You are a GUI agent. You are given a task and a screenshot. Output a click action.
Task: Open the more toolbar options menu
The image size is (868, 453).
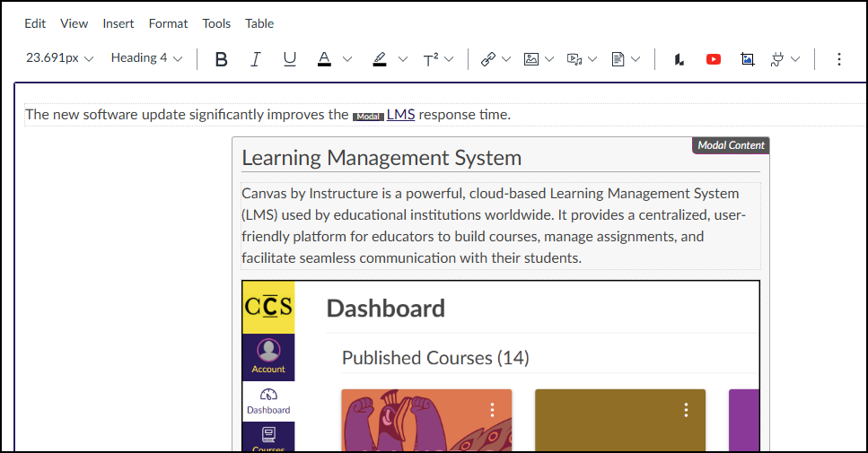[839, 59]
